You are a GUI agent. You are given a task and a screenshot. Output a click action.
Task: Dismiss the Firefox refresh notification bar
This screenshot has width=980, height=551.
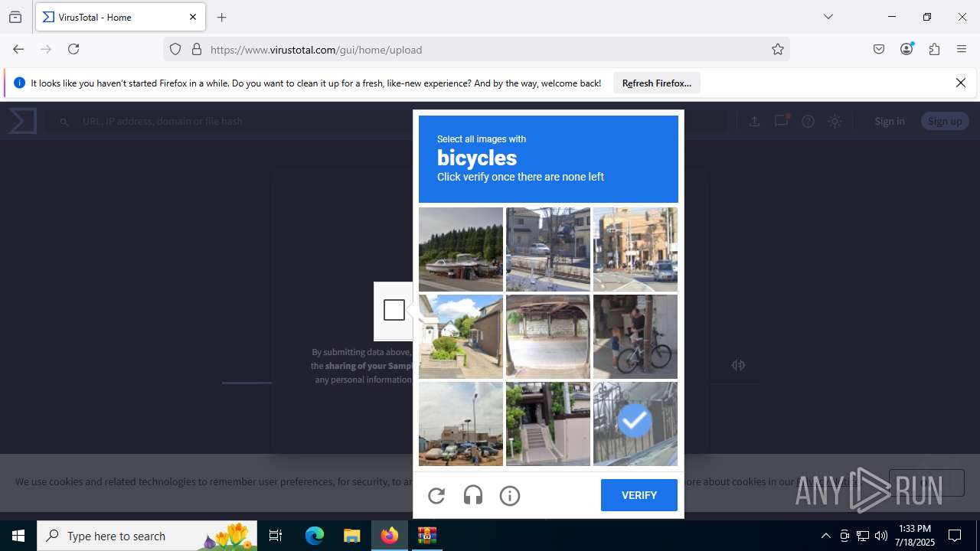961,83
